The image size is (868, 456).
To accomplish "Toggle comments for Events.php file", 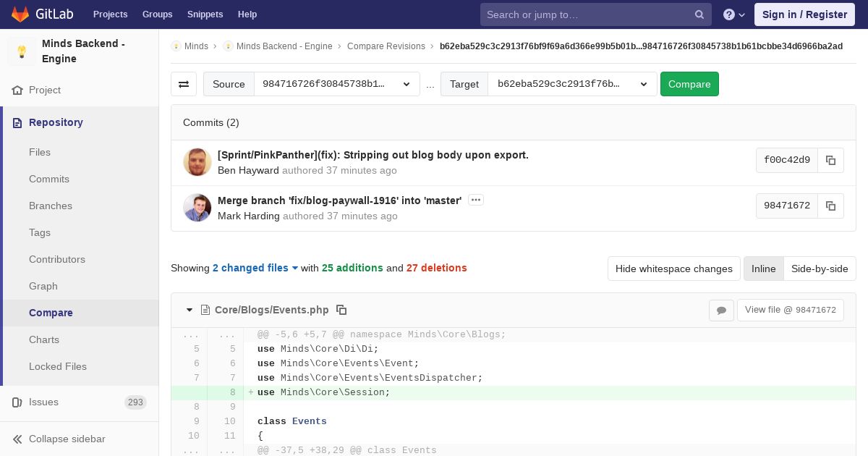I will (x=721, y=310).
